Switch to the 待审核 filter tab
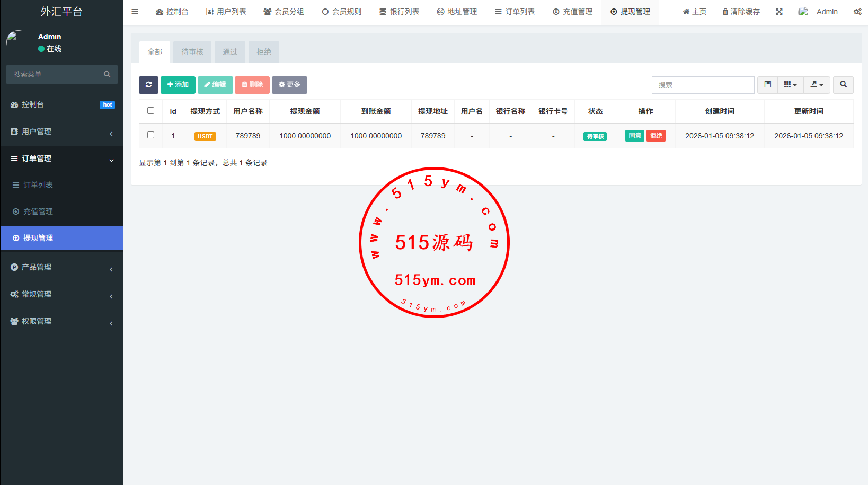The height and width of the screenshot is (485, 868). click(192, 52)
